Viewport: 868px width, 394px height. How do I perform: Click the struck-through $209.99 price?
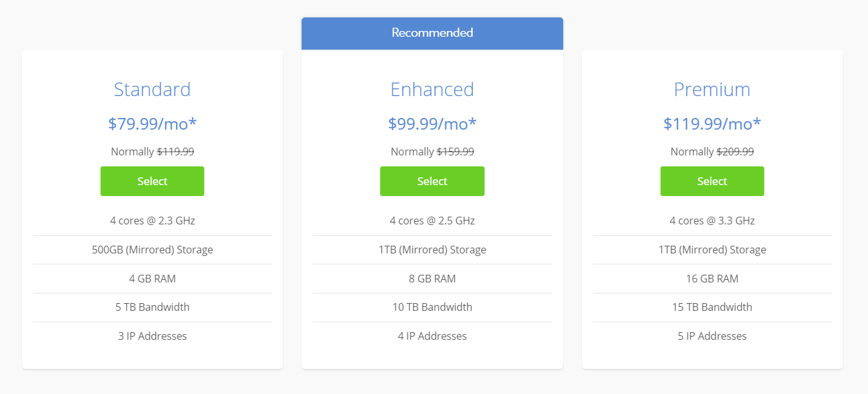(x=735, y=152)
